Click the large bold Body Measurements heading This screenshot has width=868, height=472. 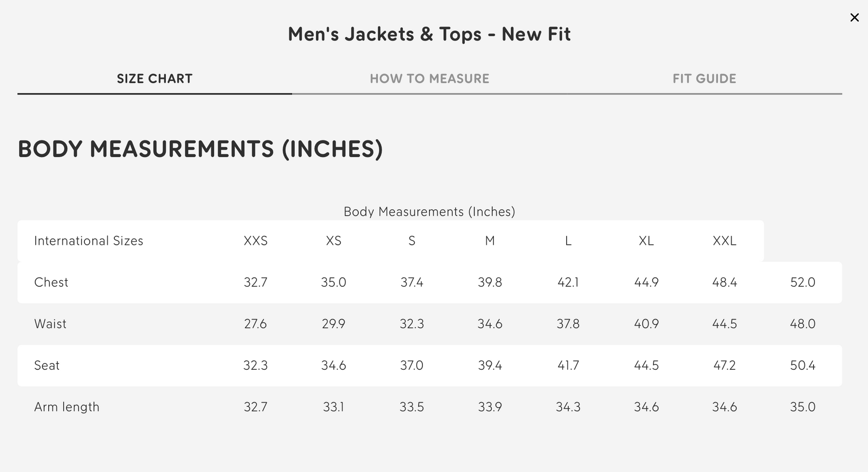tap(200, 148)
